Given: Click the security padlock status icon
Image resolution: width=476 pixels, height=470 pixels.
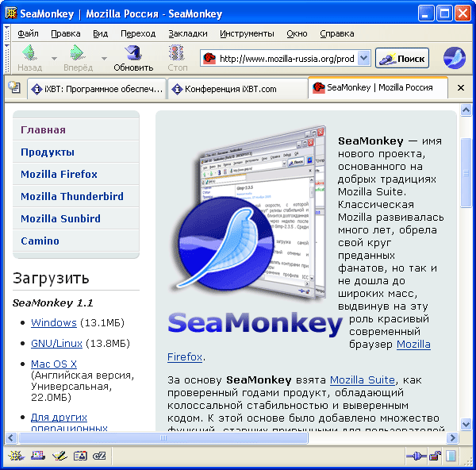Looking at the screenshot, I should point(435,456).
